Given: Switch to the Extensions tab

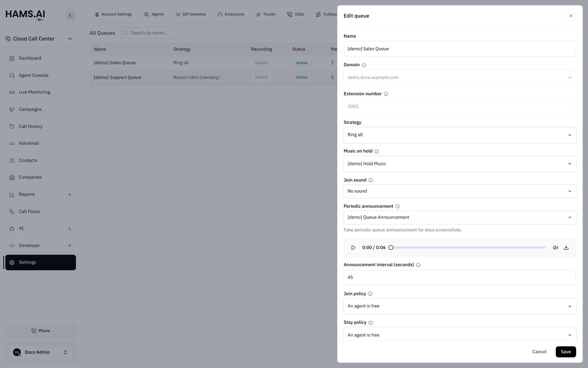Looking at the screenshot, I should pos(231,14).
